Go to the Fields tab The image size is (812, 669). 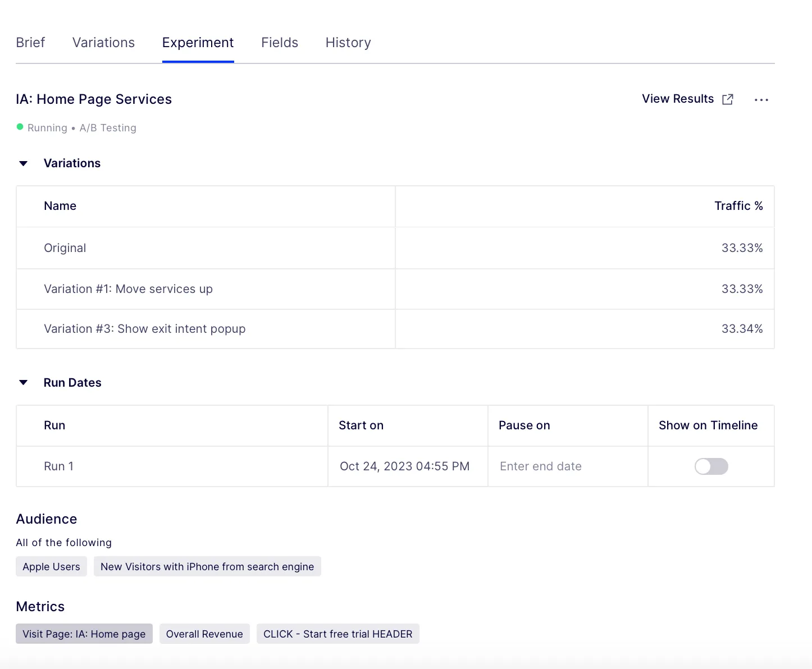pyautogui.click(x=280, y=43)
